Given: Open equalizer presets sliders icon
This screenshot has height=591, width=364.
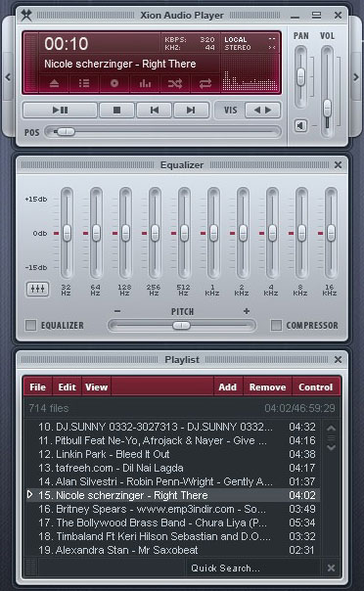Looking at the screenshot, I should pos(38,289).
